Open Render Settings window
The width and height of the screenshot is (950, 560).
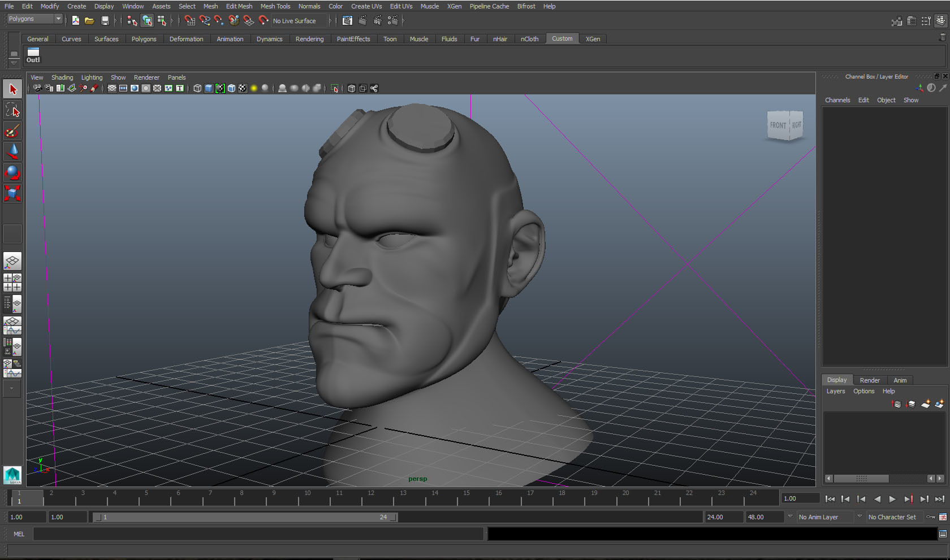393,21
